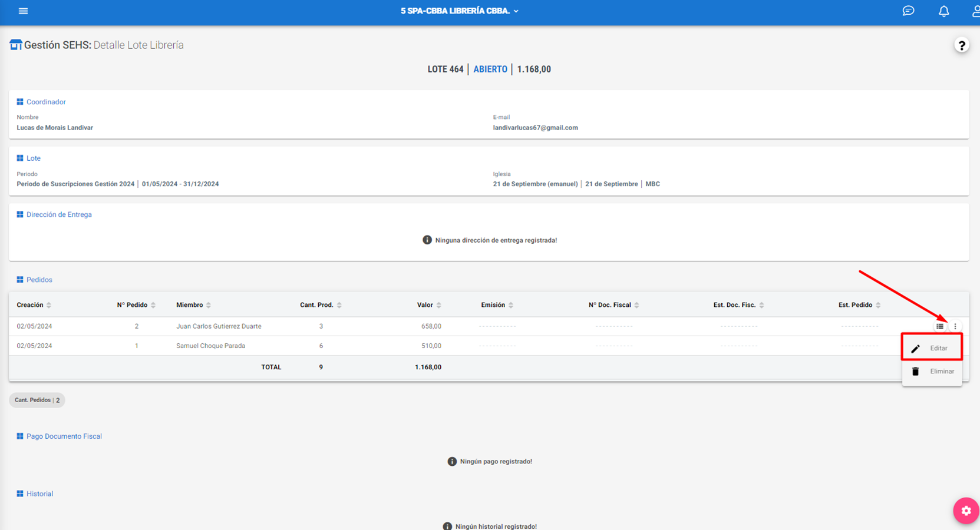Click the Dirección de Entrega grid icon
Screen dimensions: 980x530
pos(20,215)
